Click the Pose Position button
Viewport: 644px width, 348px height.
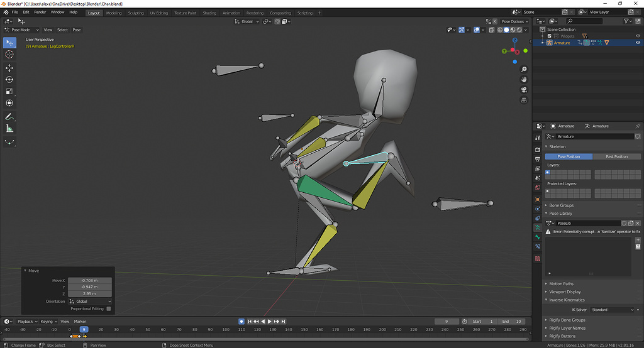[x=569, y=156]
